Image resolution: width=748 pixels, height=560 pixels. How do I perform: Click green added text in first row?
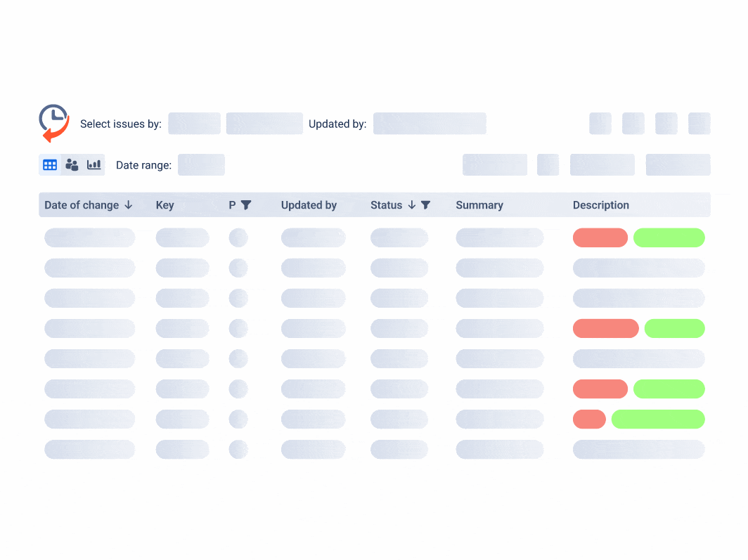pyautogui.click(x=669, y=237)
